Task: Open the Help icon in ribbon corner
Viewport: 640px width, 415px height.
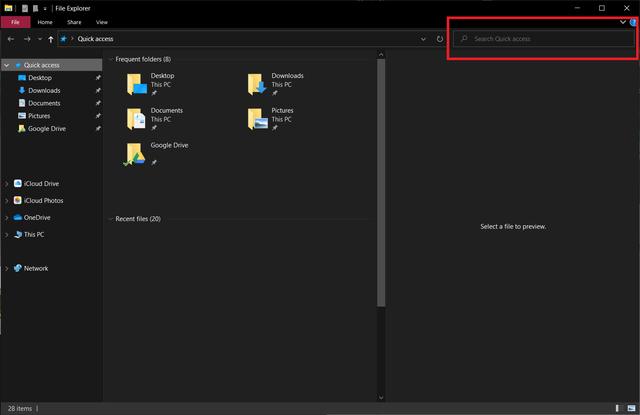Action: click(x=634, y=22)
